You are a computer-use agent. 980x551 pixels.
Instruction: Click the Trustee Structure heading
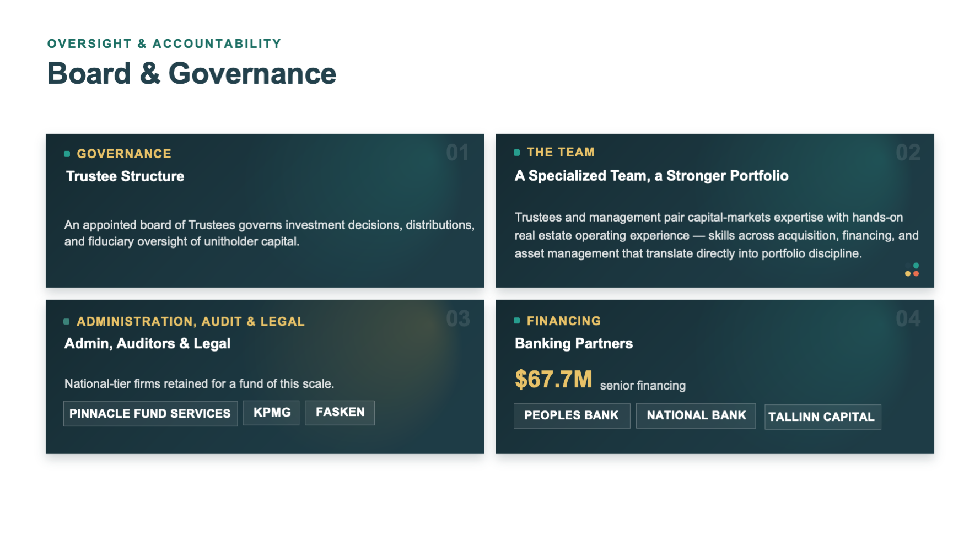[x=125, y=176]
